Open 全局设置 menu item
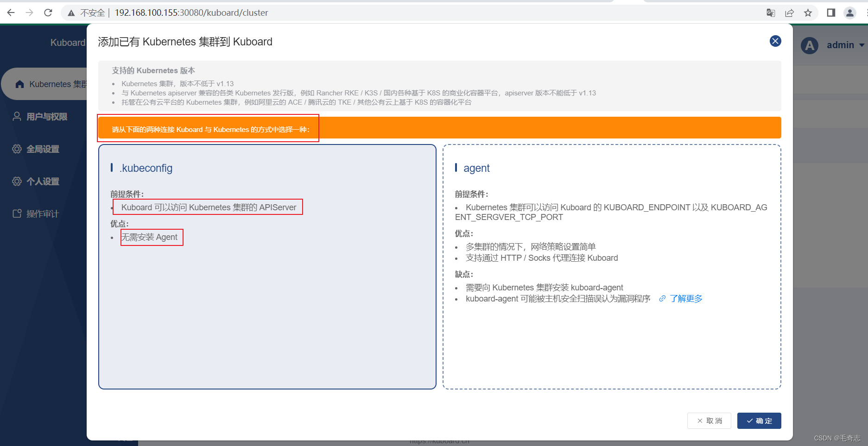 [43, 149]
